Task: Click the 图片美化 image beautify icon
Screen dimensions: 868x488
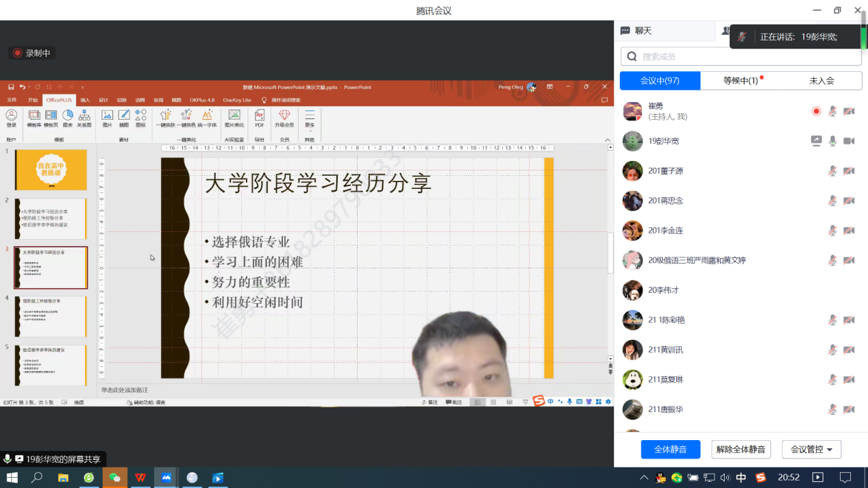Action: 234,118
